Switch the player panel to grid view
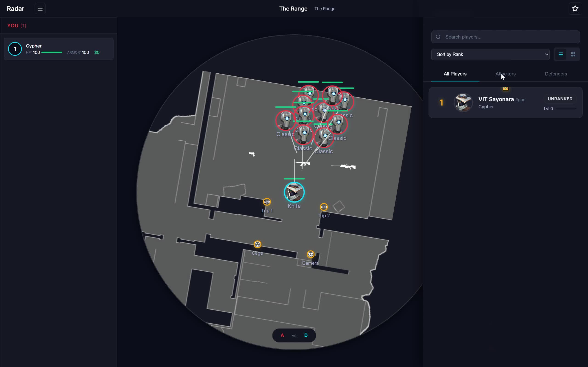Screen dimensions: 588x367 (x=573, y=54)
